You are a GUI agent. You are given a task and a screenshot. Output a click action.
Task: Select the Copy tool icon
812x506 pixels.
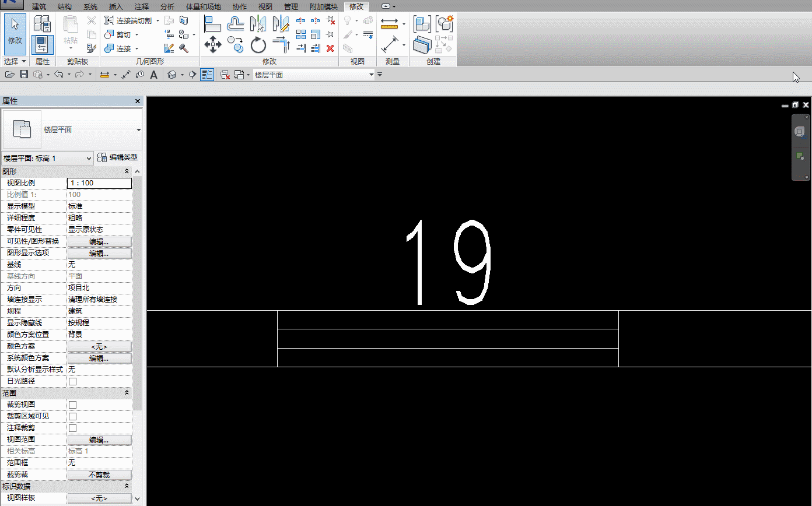236,45
